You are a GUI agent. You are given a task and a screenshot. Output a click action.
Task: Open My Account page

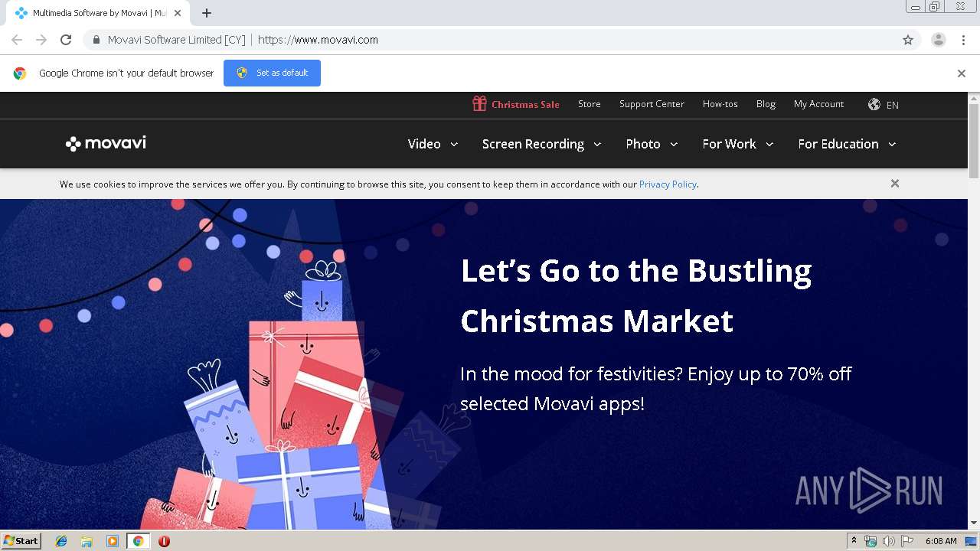click(818, 104)
